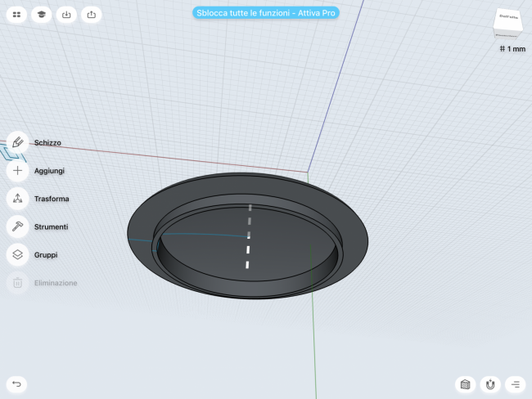532x399 pixels.
Task: Open the Gruppi layers icon
Action: pyautogui.click(x=18, y=255)
